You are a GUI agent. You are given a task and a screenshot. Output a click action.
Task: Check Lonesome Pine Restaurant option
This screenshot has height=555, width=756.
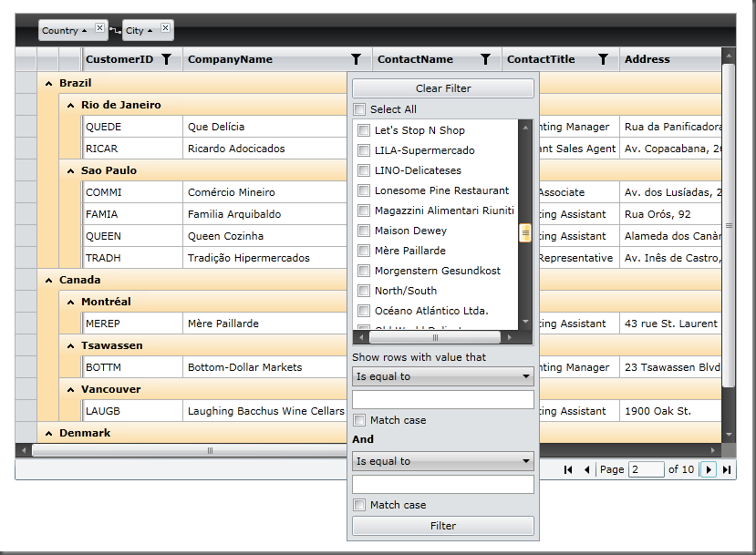[364, 190]
